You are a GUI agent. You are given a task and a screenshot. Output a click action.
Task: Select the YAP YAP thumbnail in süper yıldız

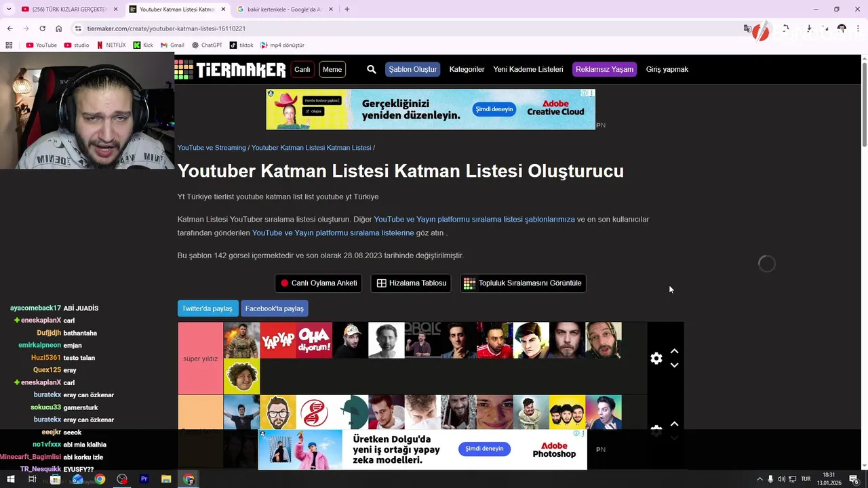tap(278, 340)
